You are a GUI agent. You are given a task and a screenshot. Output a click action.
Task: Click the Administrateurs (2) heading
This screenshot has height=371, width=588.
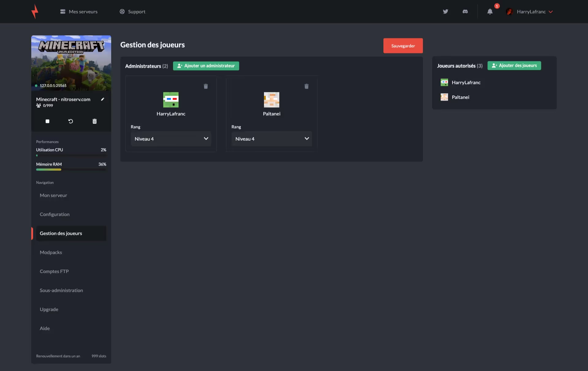147,66
